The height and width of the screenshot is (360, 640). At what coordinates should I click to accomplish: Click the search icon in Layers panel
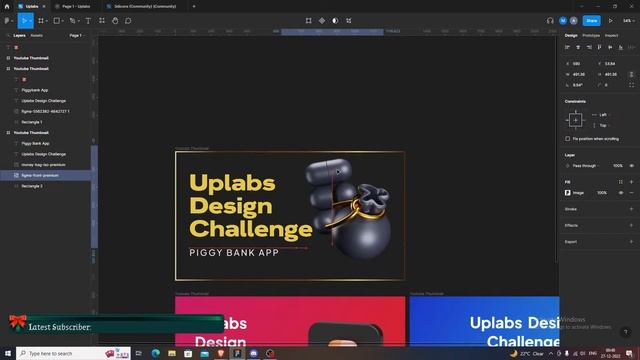coord(8,36)
